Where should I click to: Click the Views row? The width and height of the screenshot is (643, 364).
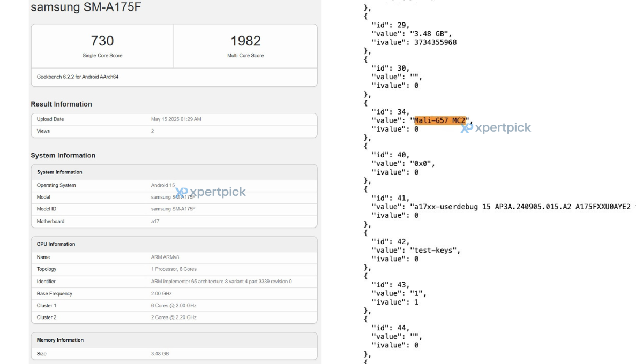click(174, 131)
